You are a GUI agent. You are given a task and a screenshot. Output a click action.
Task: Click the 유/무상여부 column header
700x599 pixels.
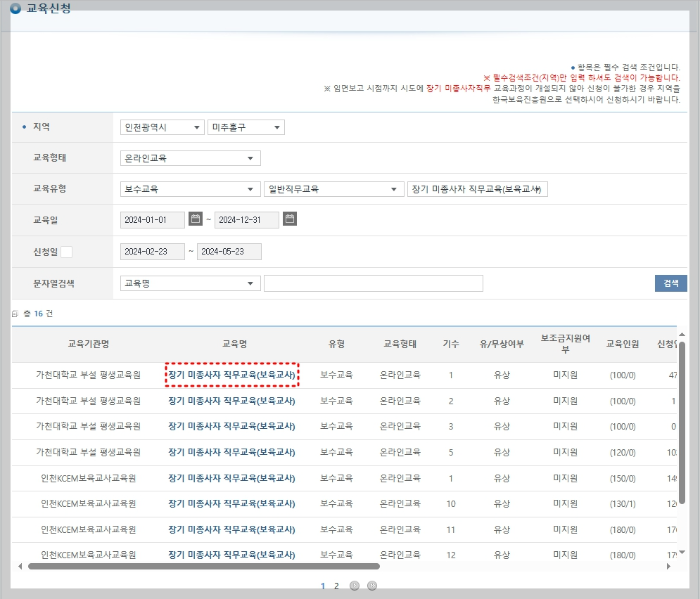502,344
